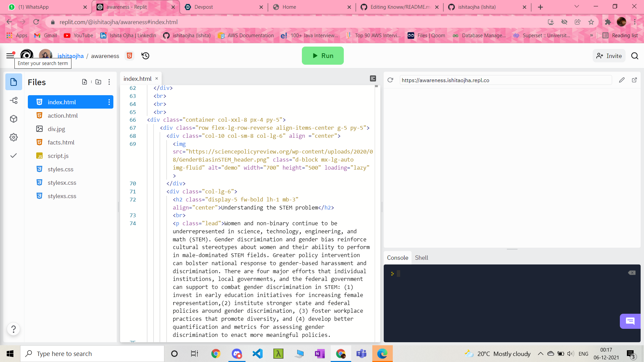Clear the console output
Image resolution: width=644 pixels, height=362 pixels.
(632, 273)
